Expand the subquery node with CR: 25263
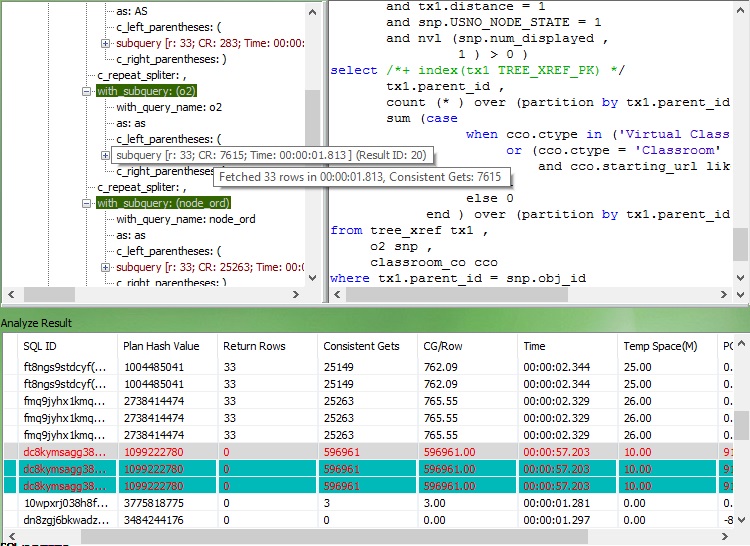 106,268
